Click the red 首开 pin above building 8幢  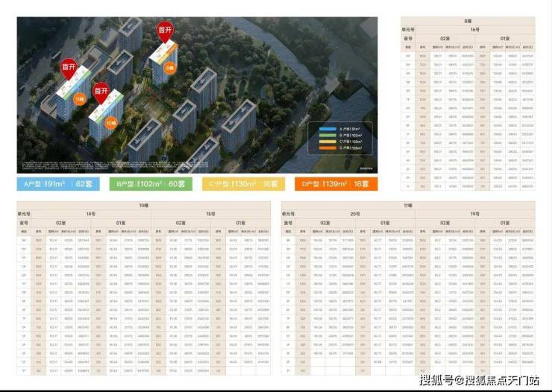[165, 31]
